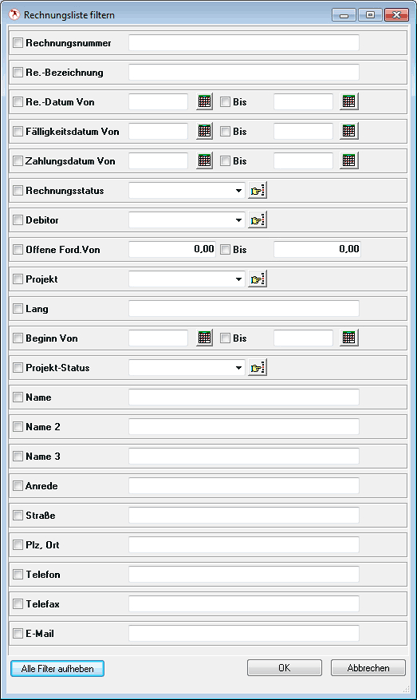Open calendar for Re.-Datum Bis field
417x700 pixels.
coord(349,101)
